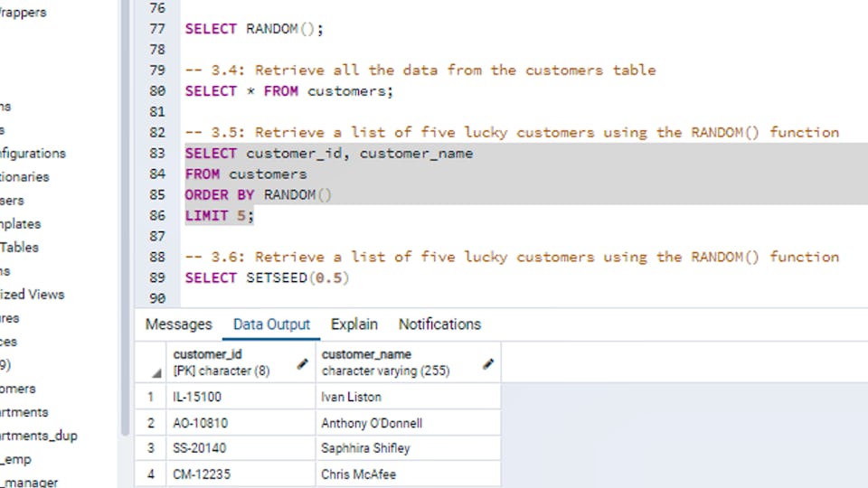Open the Messages tab
The width and height of the screenshot is (868, 488).
pyautogui.click(x=178, y=324)
